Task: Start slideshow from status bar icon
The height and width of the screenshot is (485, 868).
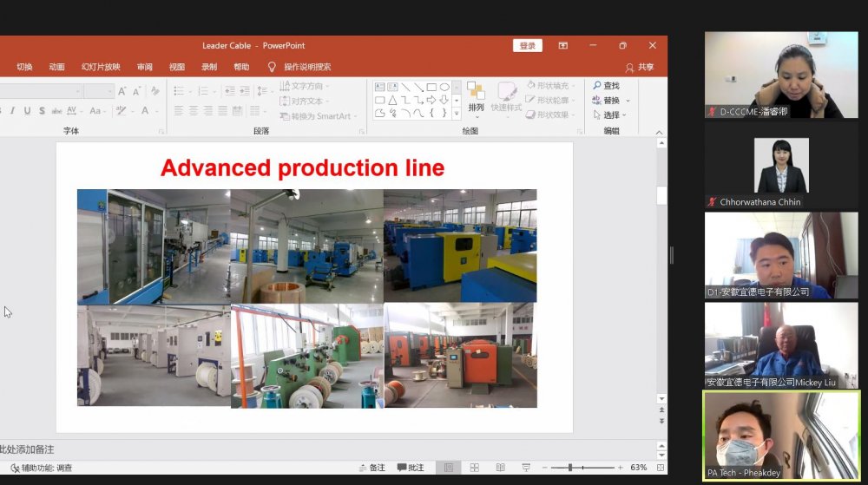Action: click(x=526, y=468)
